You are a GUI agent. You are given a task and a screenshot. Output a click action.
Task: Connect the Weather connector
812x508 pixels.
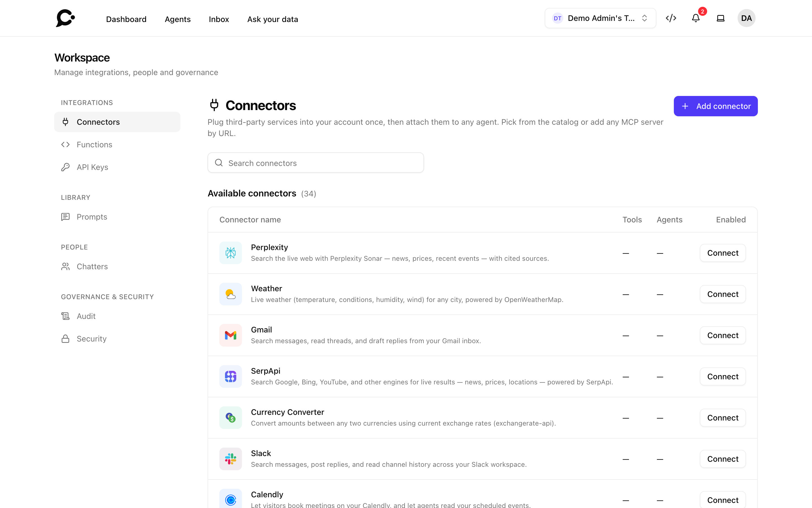pyautogui.click(x=723, y=294)
